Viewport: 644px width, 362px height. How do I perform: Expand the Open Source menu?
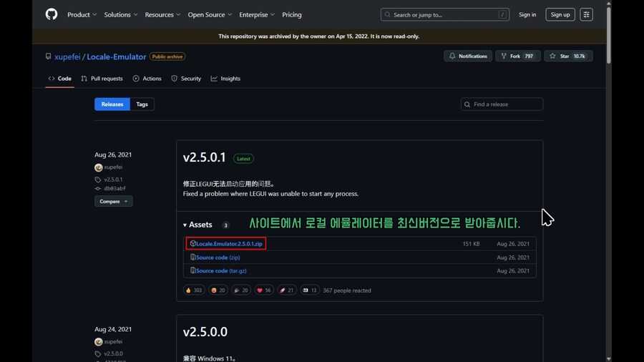210,15
